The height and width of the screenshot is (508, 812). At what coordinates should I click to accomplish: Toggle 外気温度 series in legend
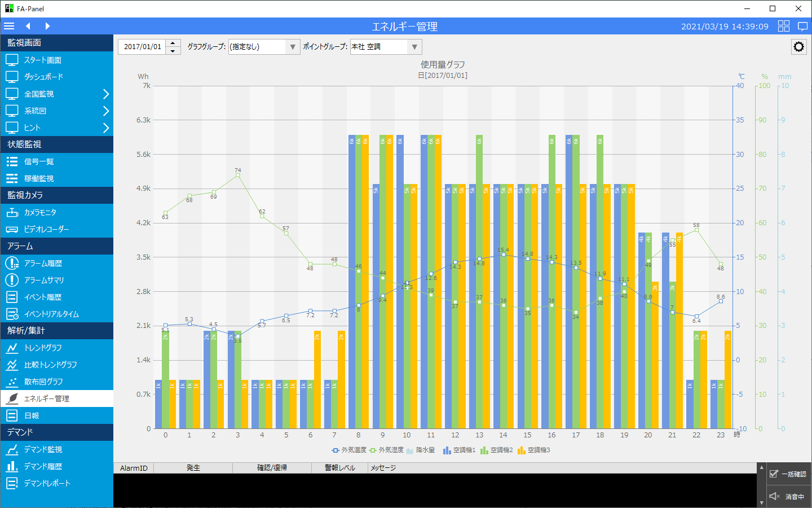coord(349,450)
